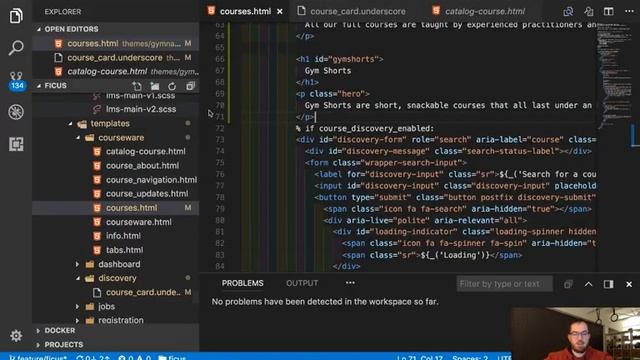Show more panel tabs via ellipsis
Image resolution: width=640 pixels, height=360 pixels.
click(x=350, y=283)
